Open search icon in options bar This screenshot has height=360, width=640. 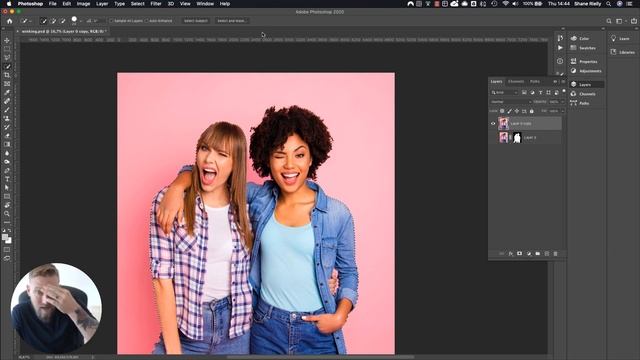pyautogui.click(x=609, y=21)
